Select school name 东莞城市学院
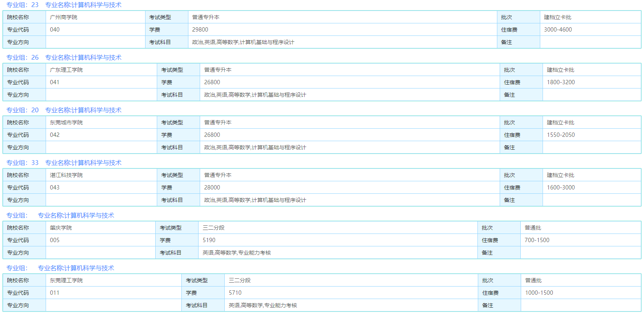This screenshot has height=315, width=644. pyautogui.click(x=66, y=122)
